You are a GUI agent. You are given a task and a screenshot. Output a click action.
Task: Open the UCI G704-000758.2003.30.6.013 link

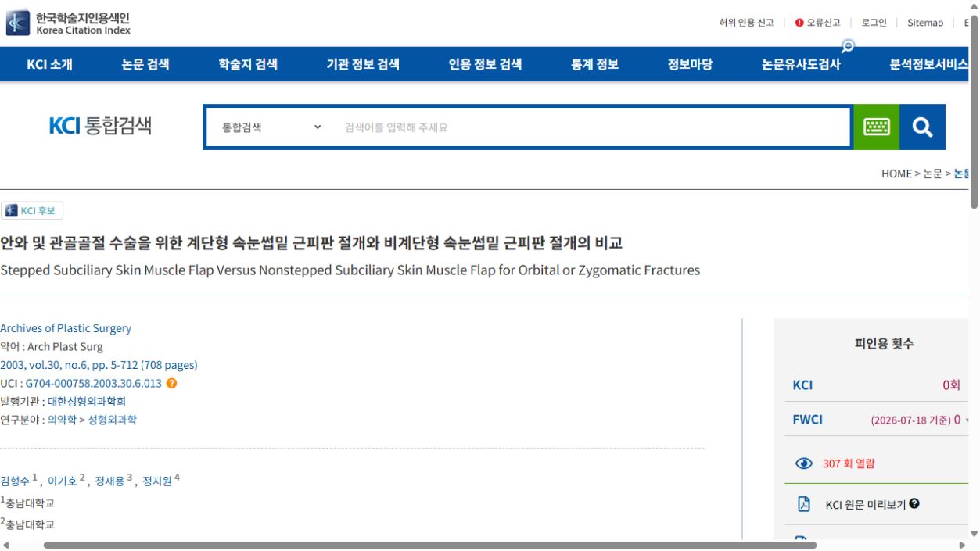point(94,384)
